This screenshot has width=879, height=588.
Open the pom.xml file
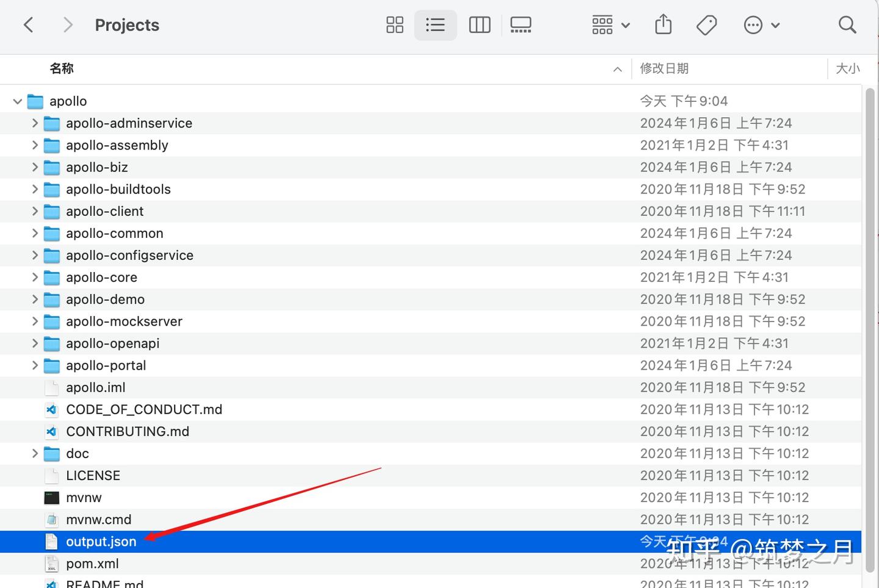(92, 564)
